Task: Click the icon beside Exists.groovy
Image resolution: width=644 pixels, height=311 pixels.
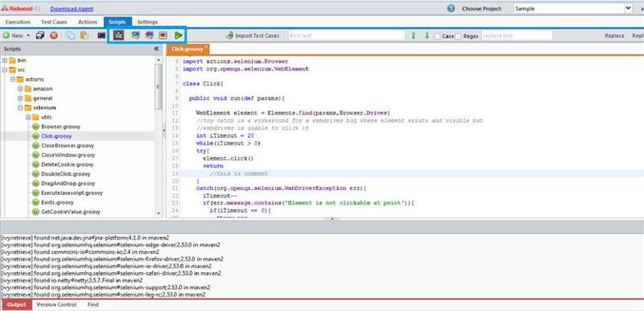Action: tap(36, 203)
